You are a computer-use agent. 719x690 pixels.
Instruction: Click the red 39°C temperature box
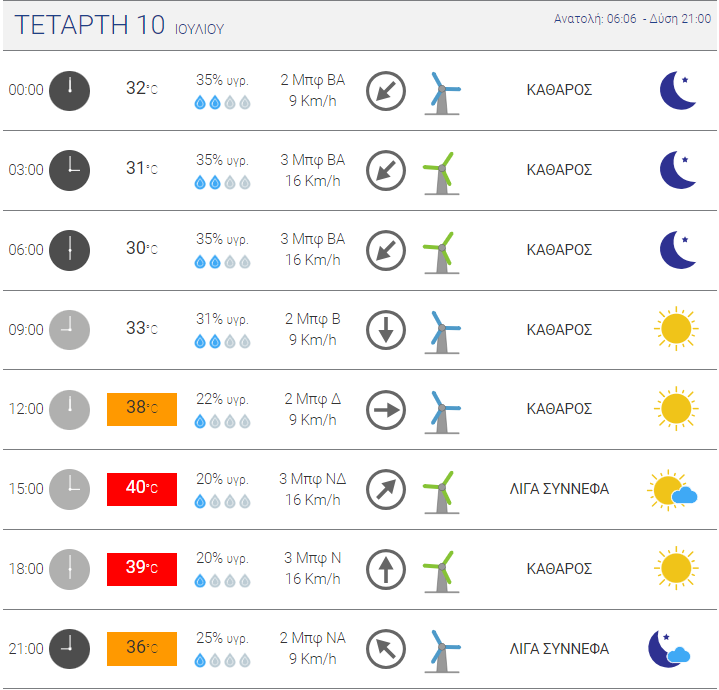[142, 569]
